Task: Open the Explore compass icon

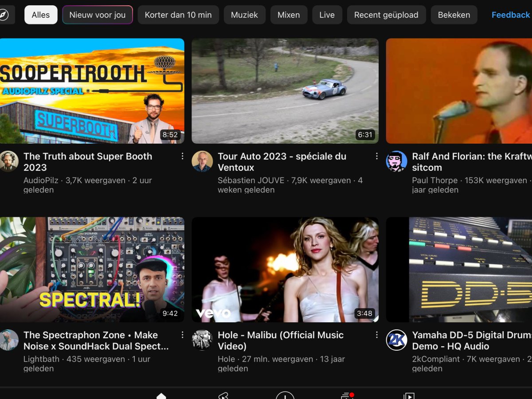Action: click(x=4, y=15)
